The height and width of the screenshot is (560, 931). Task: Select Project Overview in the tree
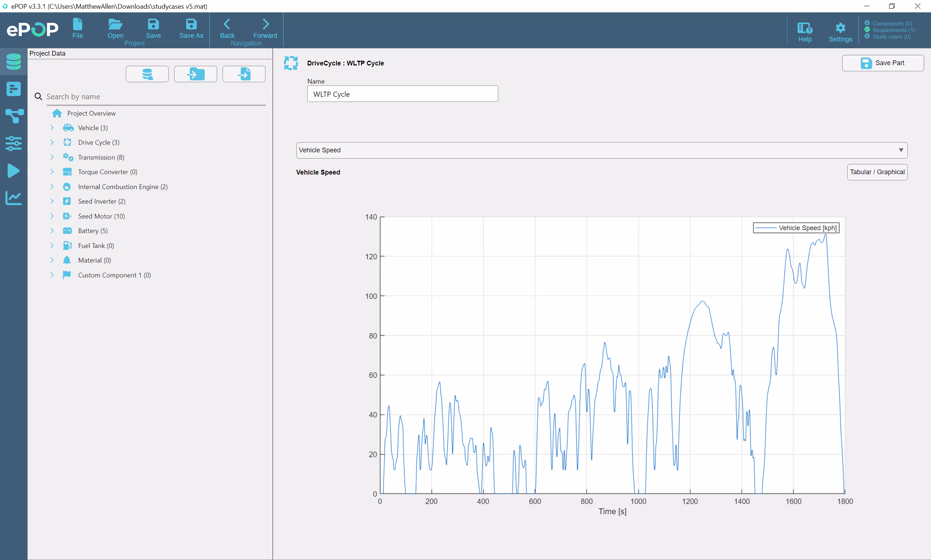click(x=91, y=113)
